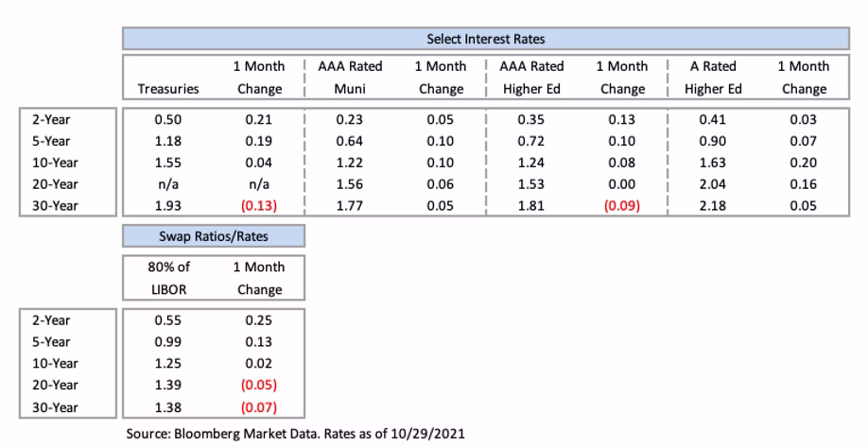The width and height of the screenshot is (868, 448).
Task: Click A Rated 10-Year change 0.20
Action: [804, 163]
